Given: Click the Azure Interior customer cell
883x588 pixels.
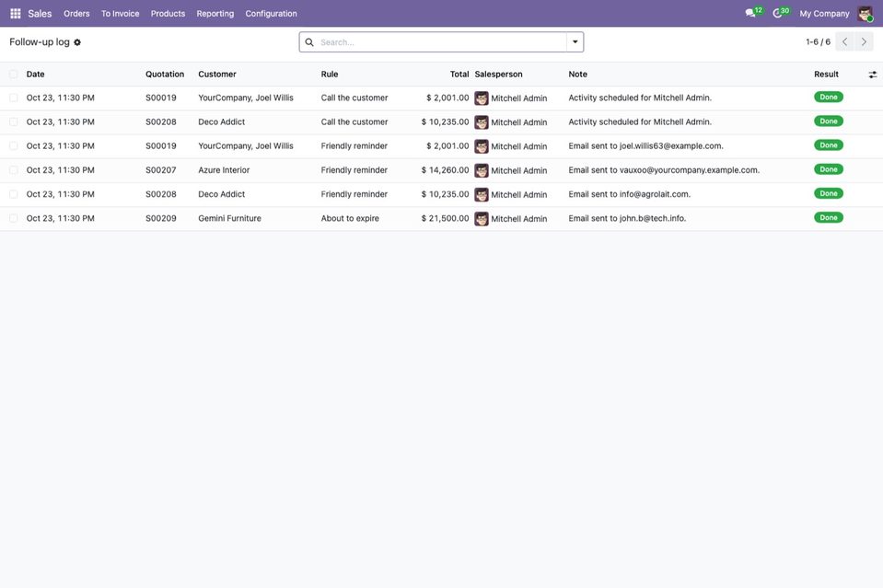Looking at the screenshot, I should point(224,170).
